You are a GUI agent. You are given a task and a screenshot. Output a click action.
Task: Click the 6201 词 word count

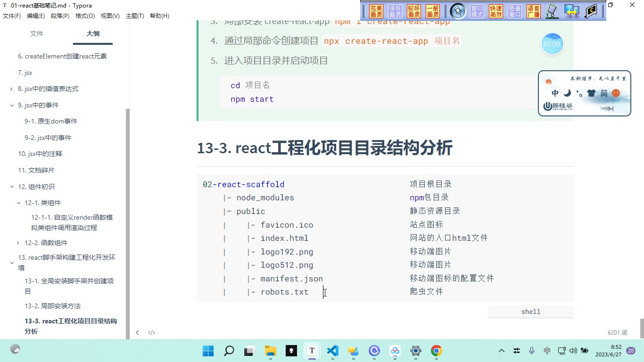point(617,332)
